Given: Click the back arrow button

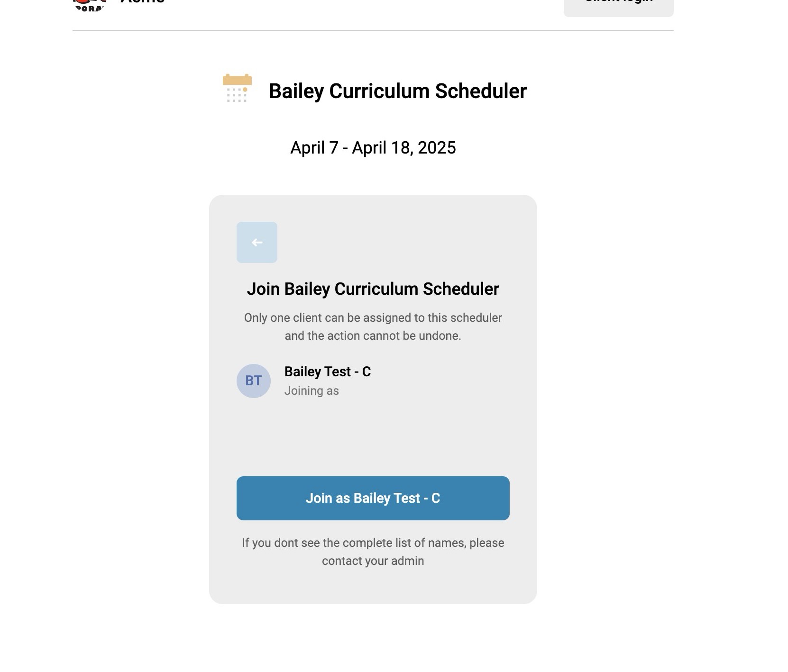Looking at the screenshot, I should pyautogui.click(x=257, y=242).
